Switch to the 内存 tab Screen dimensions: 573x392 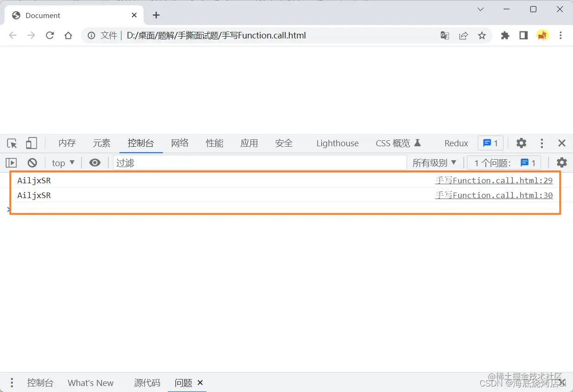pos(67,143)
